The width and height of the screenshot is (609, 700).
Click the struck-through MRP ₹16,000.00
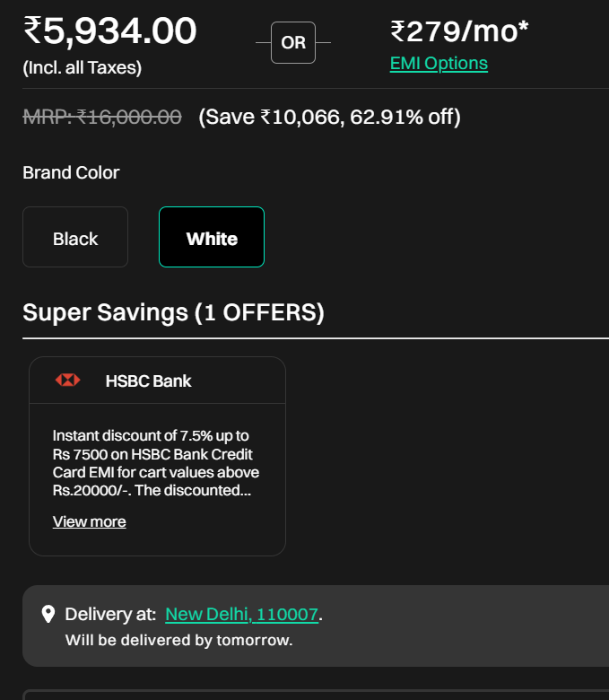tap(102, 117)
